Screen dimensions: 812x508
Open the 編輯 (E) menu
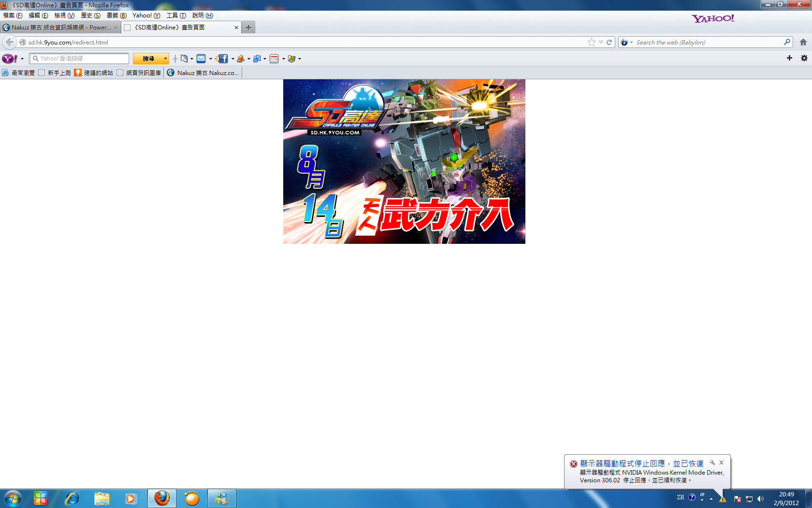tap(39, 15)
